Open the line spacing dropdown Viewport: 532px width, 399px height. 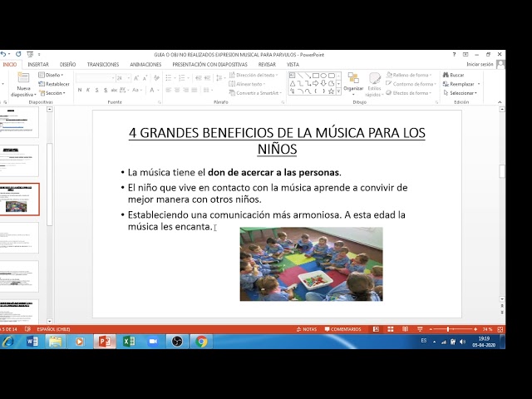pos(220,78)
